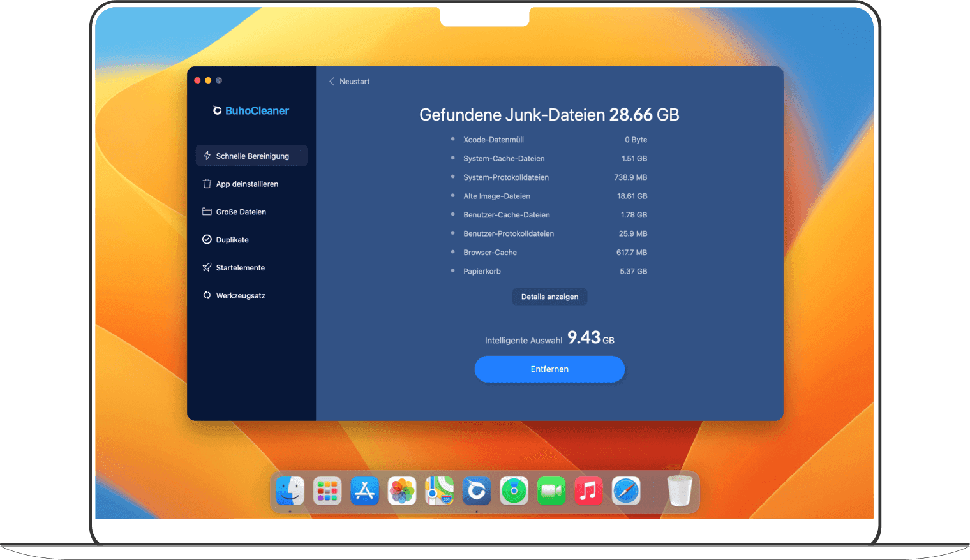Viewport: 970px width, 560px height.
Task: Click the icon beside Werkzeugsatz
Action: (x=207, y=295)
